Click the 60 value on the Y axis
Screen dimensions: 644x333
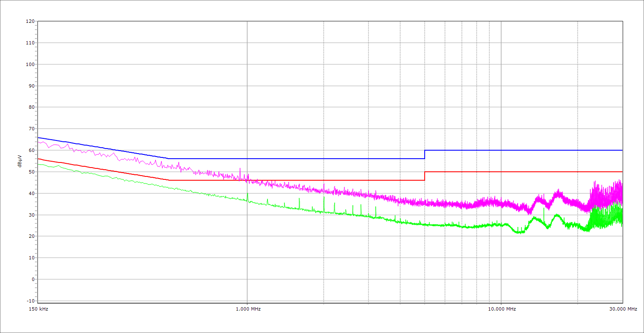(31, 150)
